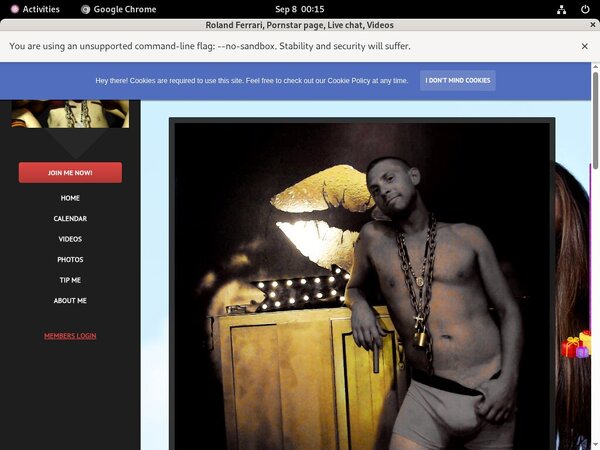Choose Tip Me from the sidebar

(x=70, y=280)
